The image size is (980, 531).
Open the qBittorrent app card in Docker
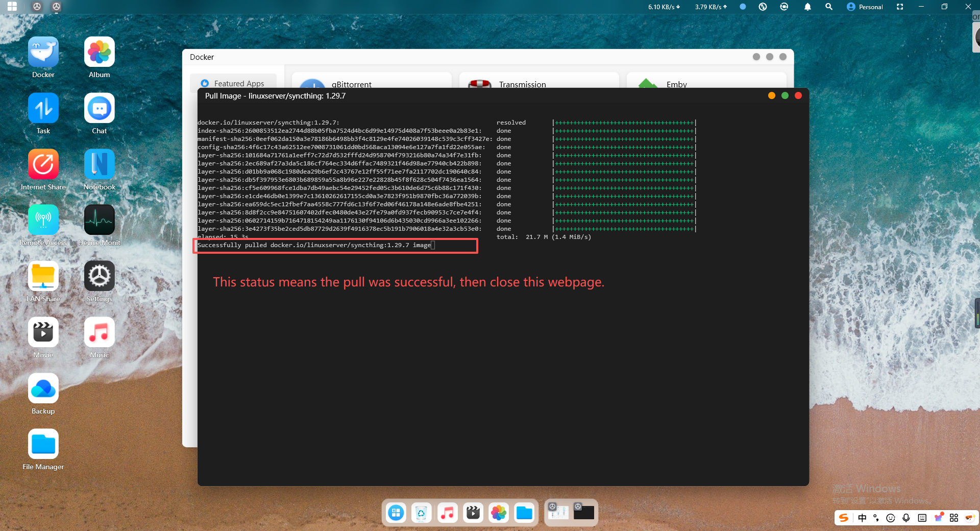[372, 81]
